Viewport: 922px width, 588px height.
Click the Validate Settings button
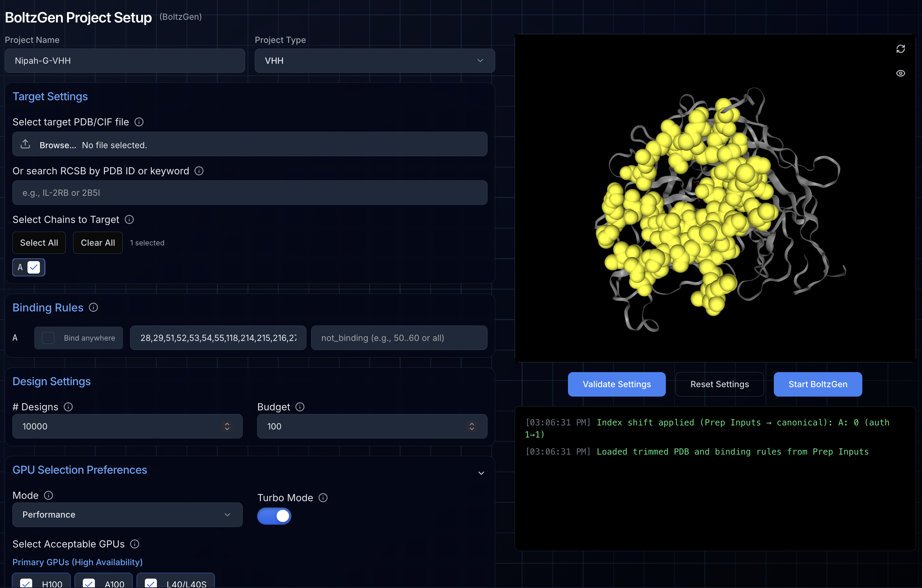(616, 384)
